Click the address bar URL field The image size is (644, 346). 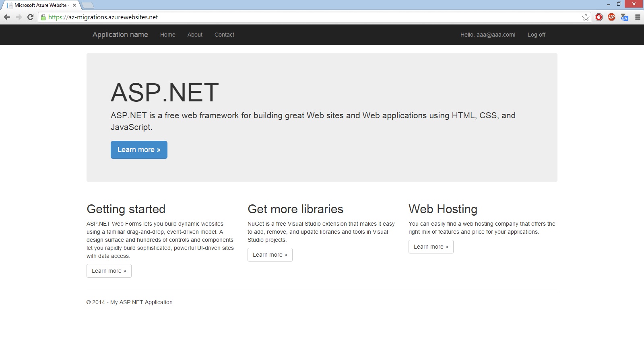(x=314, y=17)
